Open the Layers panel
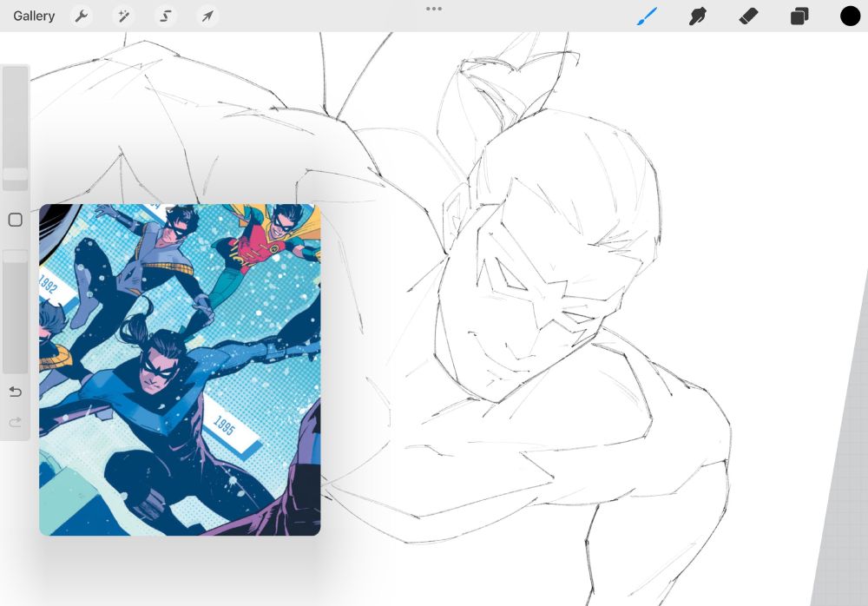868x606 pixels. [799, 16]
